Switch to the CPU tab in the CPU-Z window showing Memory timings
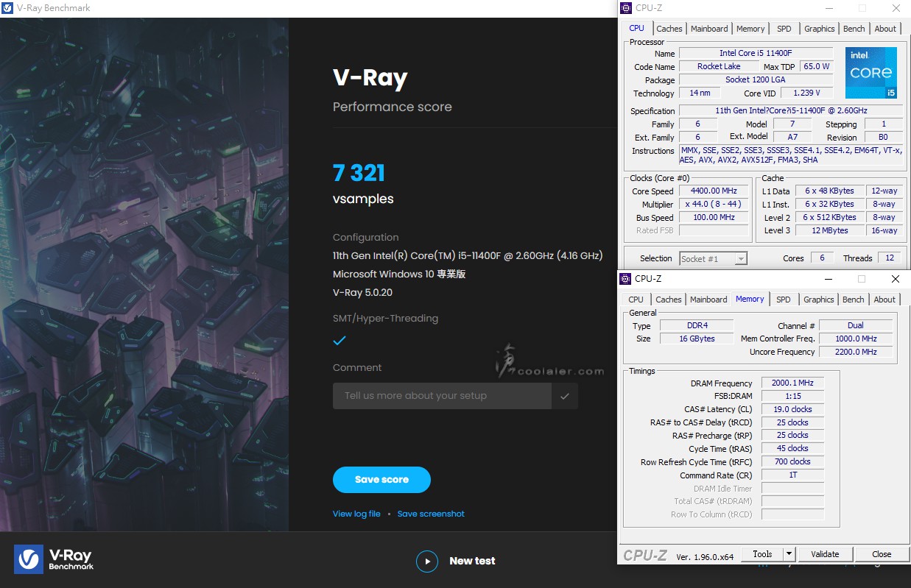Screen dimensions: 911x588 tap(636, 300)
